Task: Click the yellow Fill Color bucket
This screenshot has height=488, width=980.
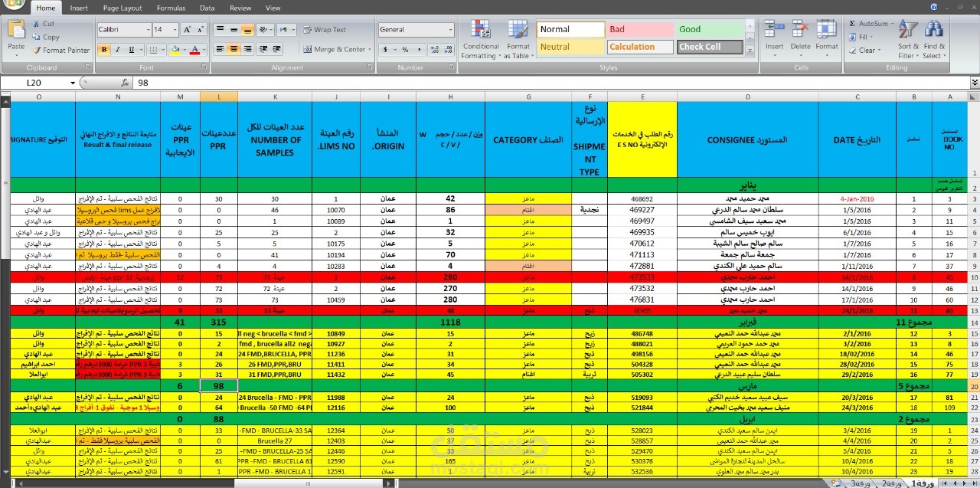Action: (175, 50)
